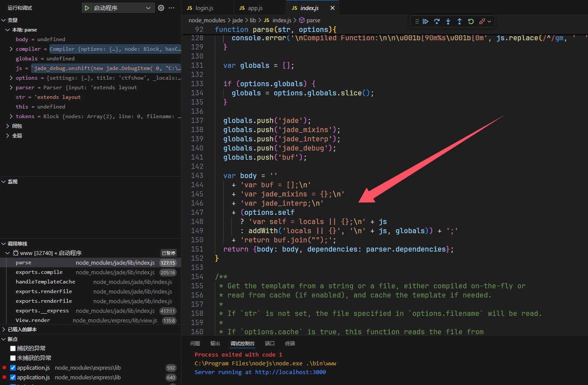
Task: Enable the 未捕获的异常 breakpoint checkbox
Action: tap(13, 358)
